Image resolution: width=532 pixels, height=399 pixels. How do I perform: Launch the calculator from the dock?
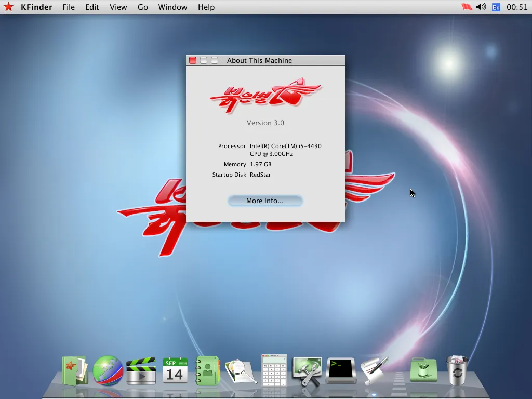[274, 370]
